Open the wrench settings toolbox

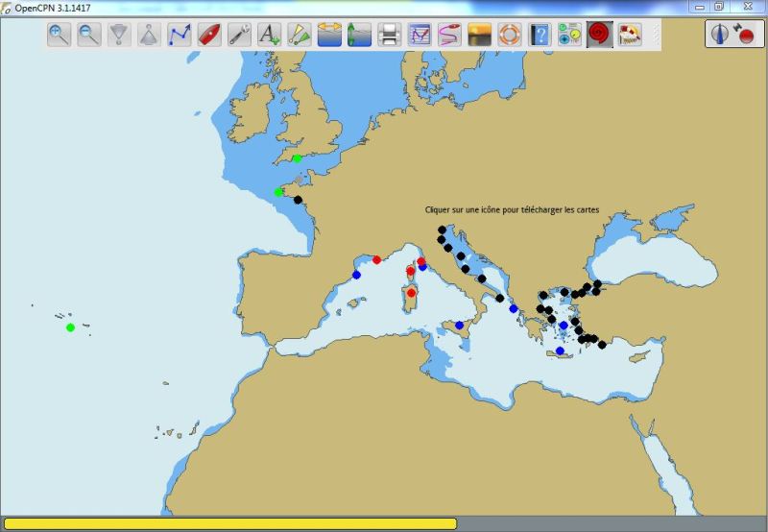pos(239,35)
